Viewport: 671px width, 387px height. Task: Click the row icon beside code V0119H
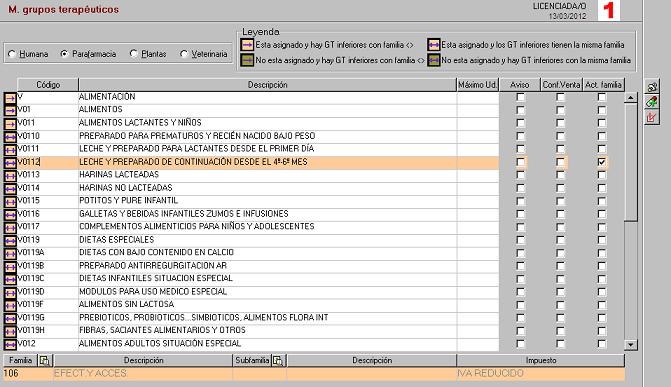click(10, 332)
